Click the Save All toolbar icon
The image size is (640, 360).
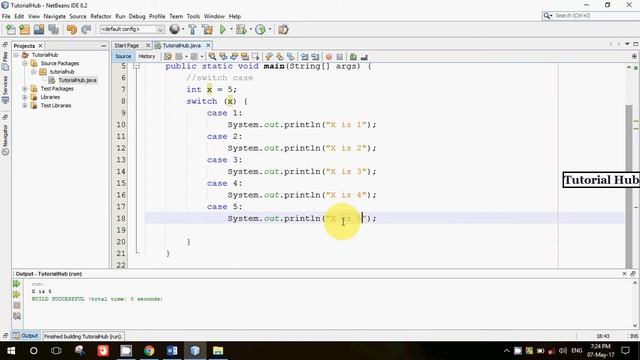53,29
